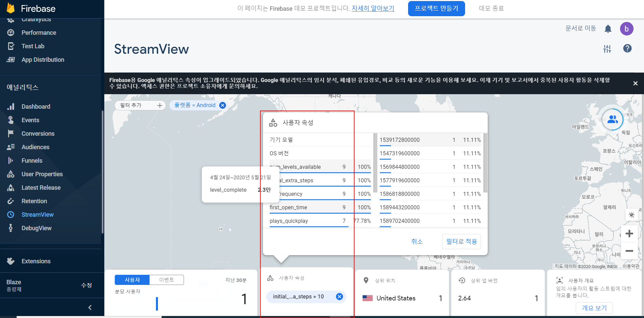Open Conversions page
The image size is (644, 318).
click(38, 134)
